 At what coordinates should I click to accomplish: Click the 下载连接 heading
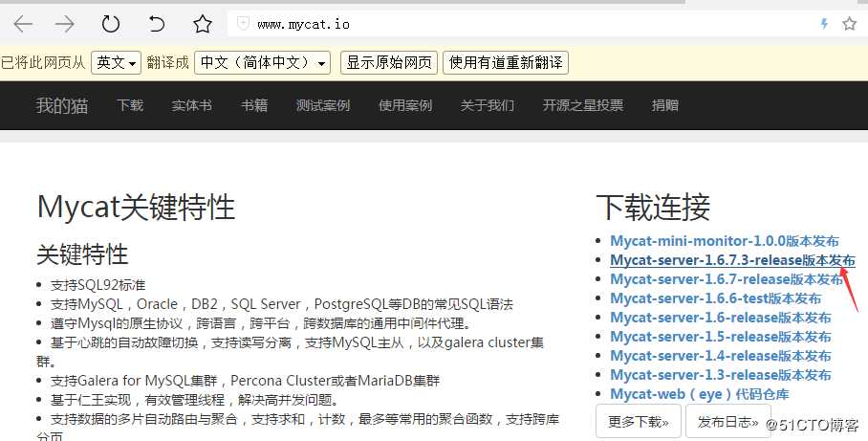pyautogui.click(x=653, y=208)
